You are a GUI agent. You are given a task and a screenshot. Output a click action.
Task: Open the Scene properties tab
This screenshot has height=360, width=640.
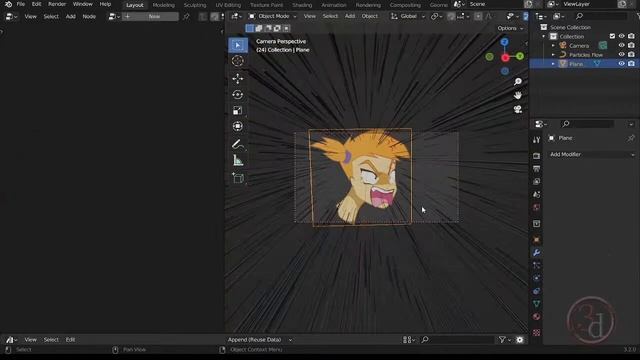click(x=536, y=194)
